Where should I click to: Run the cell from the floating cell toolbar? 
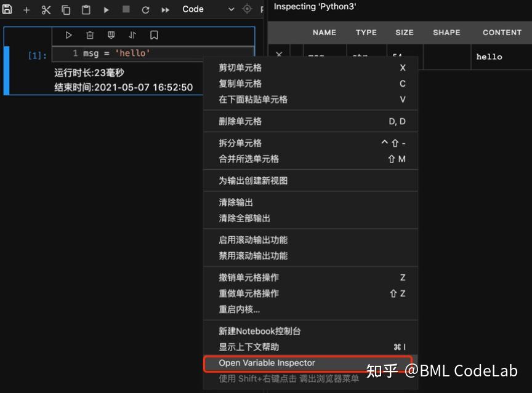point(68,35)
